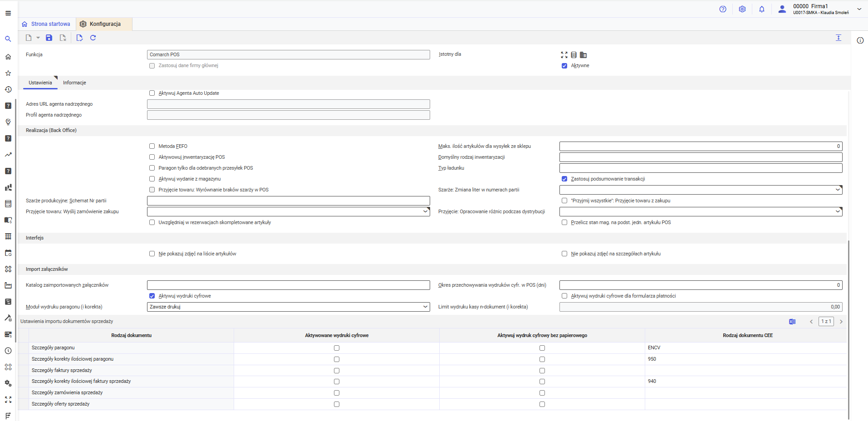
Task: Click the Szarże produkcyjne: Schemat Nr partii field
Action: (289, 201)
